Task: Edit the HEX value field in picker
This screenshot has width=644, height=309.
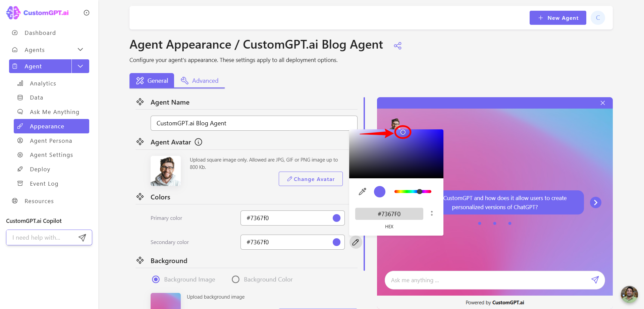Action: point(389,214)
